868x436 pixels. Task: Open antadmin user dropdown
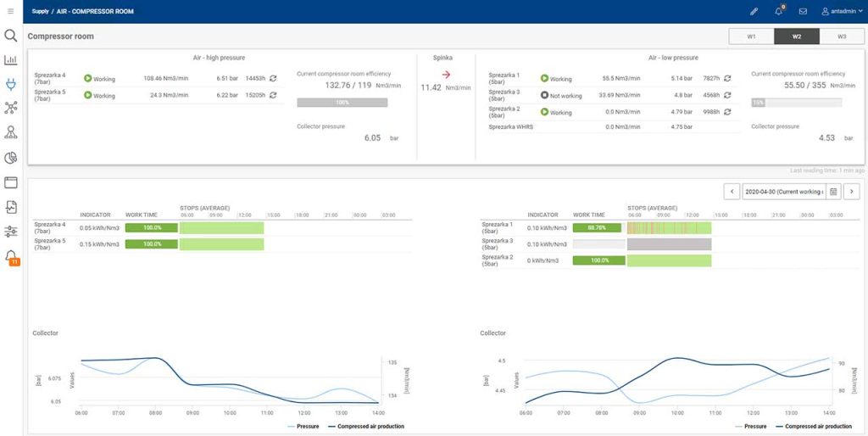click(x=843, y=11)
